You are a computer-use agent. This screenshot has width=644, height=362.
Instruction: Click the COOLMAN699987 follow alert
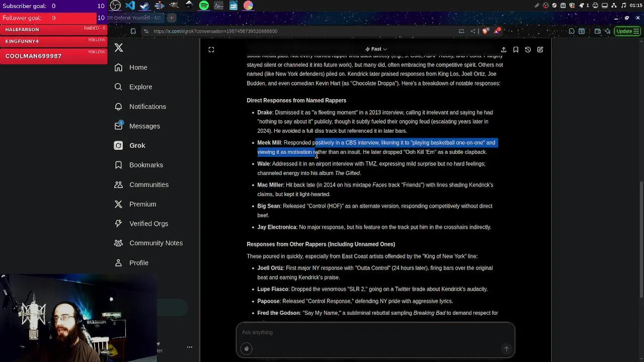(x=54, y=56)
